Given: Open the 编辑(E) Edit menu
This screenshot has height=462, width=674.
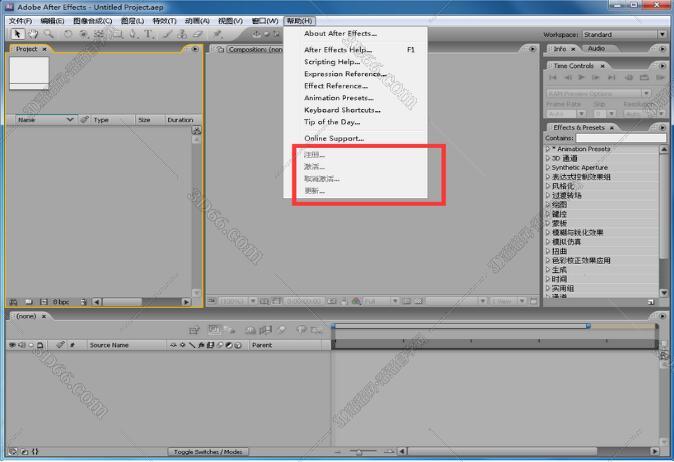Looking at the screenshot, I should [x=52, y=21].
